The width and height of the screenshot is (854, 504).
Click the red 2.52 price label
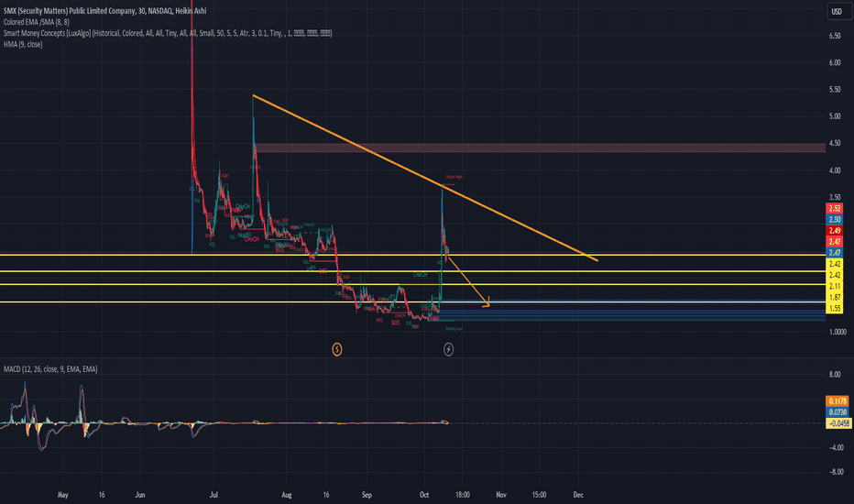coord(835,209)
